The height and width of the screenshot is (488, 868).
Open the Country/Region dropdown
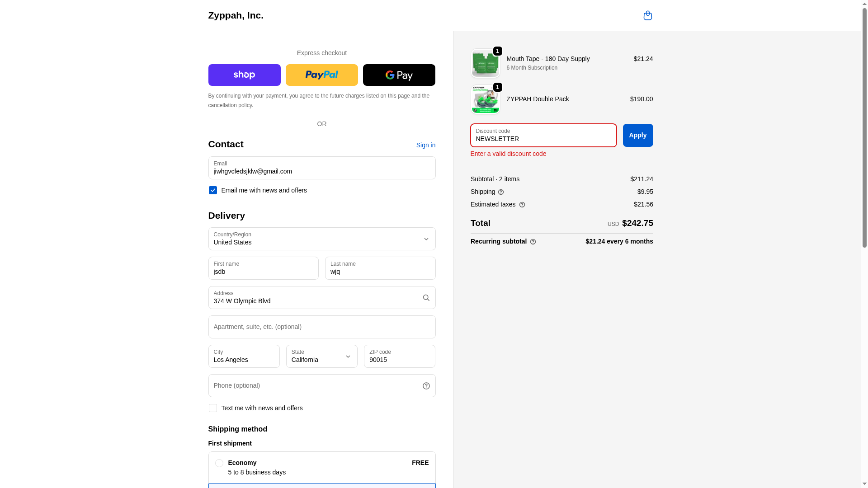[321, 239]
